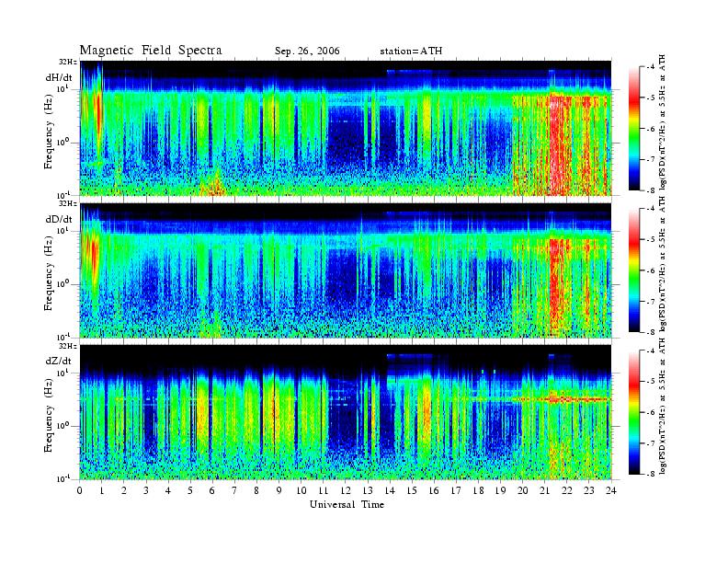Click hour 3 on the time axis
The height and width of the screenshot is (563, 728).
(146, 490)
